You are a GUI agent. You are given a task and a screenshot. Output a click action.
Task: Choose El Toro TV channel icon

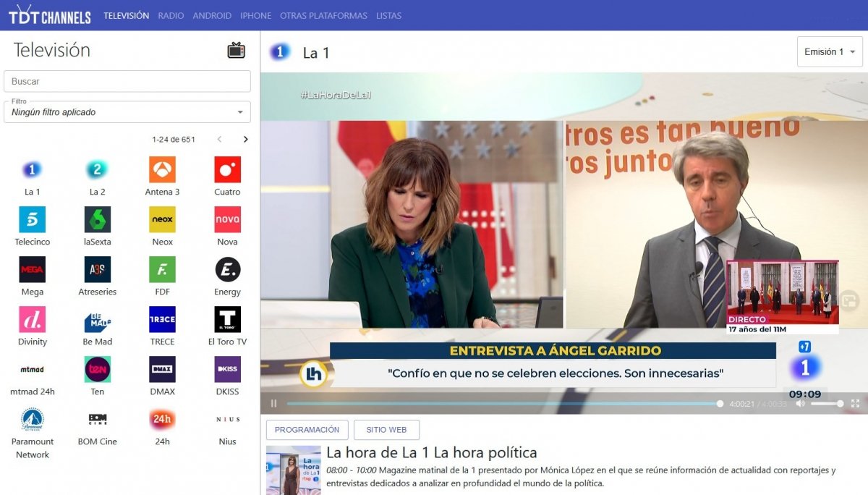tap(227, 320)
